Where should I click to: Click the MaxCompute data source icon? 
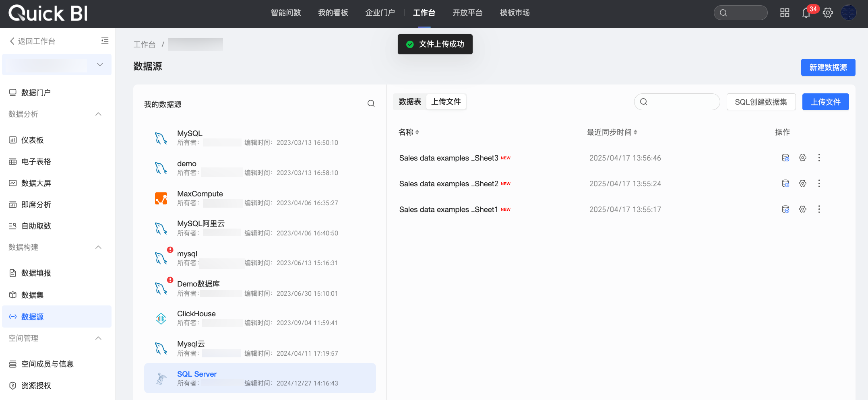(x=161, y=198)
